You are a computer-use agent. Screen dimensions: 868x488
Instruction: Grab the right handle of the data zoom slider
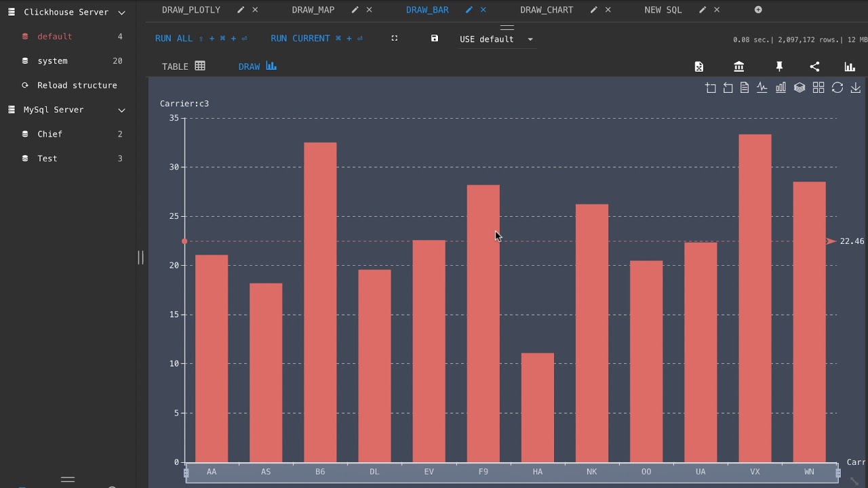coord(838,473)
